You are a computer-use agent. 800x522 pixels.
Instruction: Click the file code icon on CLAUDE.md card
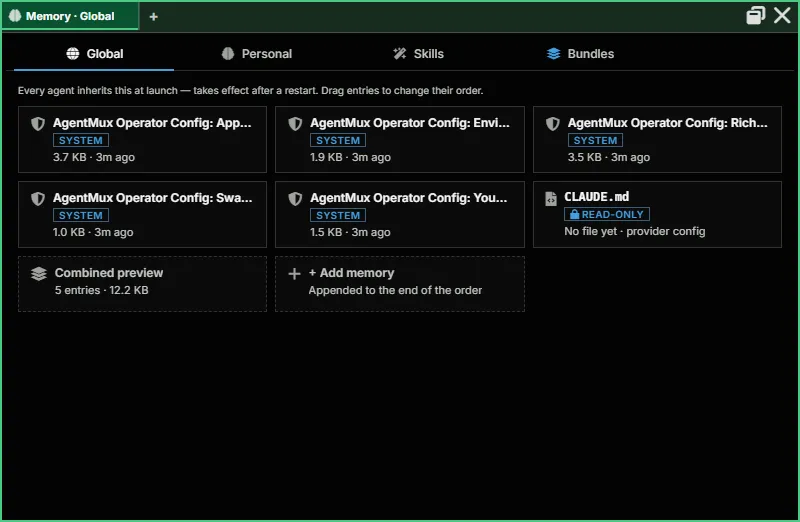point(551,198)
